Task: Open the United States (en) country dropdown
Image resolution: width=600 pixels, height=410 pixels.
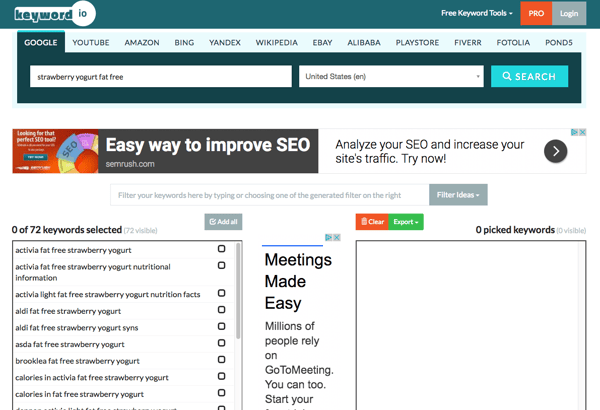Action: point(392,76)
